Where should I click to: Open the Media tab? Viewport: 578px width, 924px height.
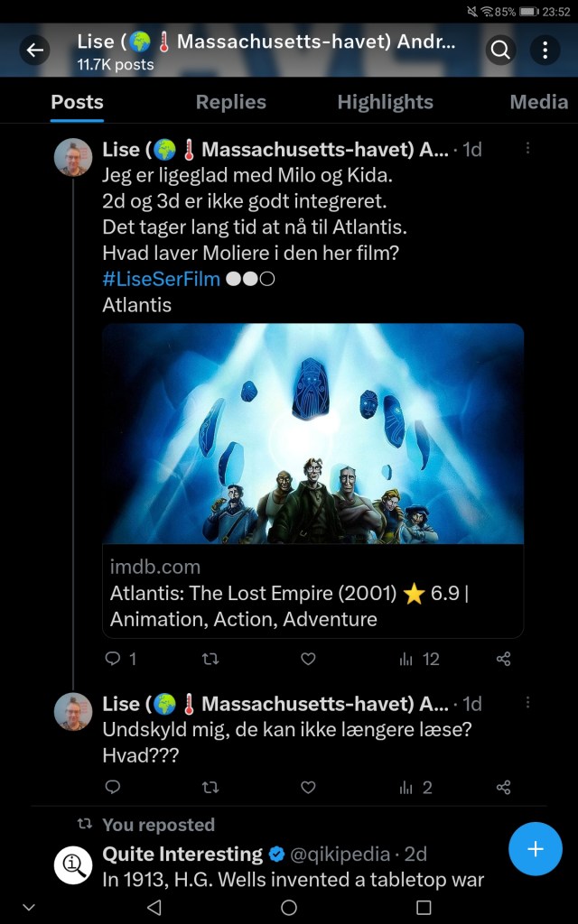click(x=538, y=102)
